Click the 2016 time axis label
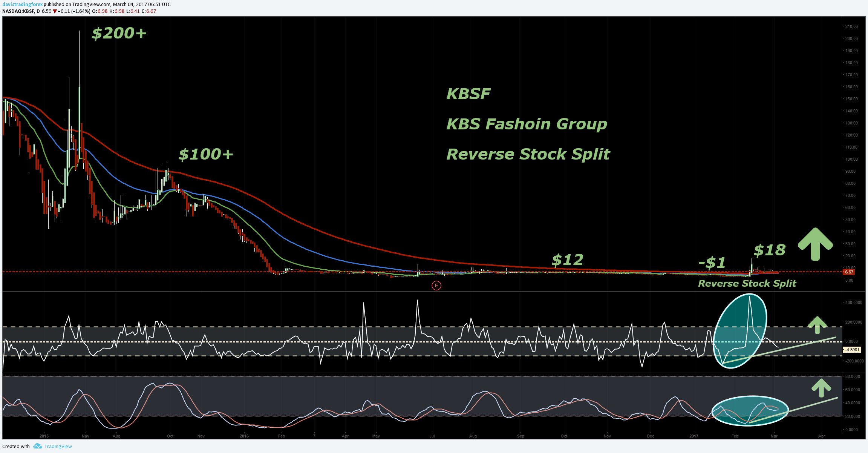Image resolution: width=868 pixels, height=453 pixels. coord(244,436)
